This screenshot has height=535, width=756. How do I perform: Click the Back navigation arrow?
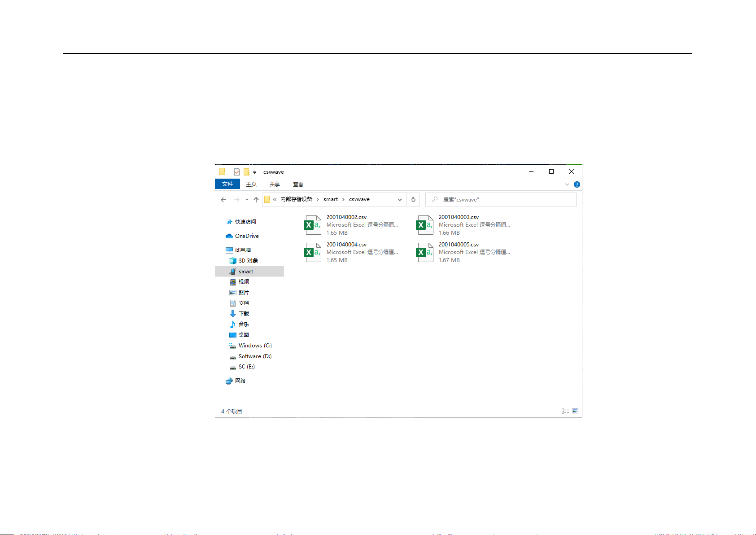(223, 200)
